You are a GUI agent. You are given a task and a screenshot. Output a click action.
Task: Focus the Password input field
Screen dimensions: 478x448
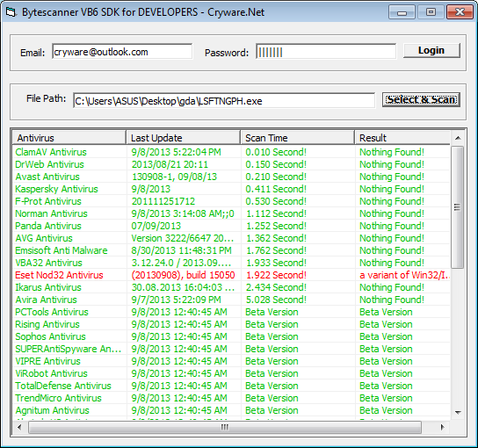coord(326,52)
